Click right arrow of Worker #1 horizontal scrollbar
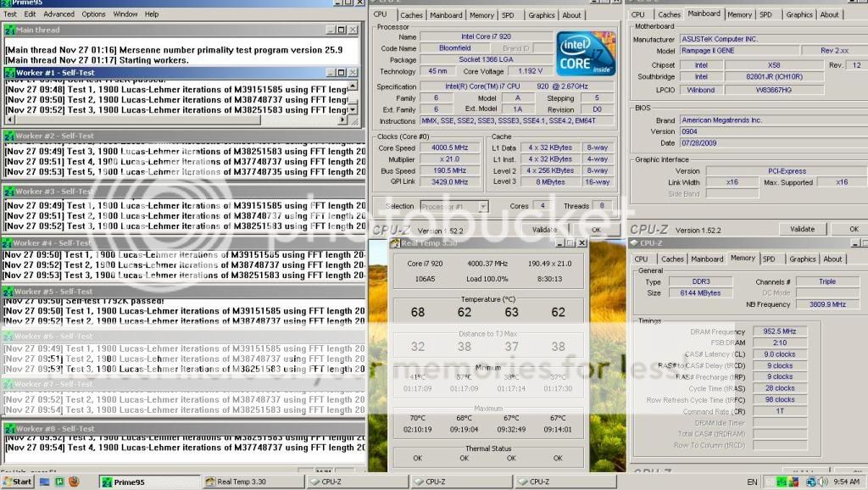 coord(342,120)
